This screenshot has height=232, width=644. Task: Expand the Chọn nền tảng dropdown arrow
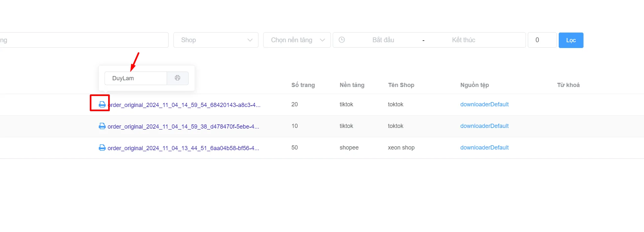322,40
